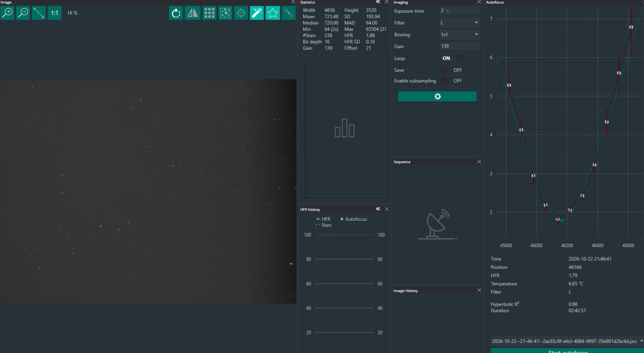Click the Position value 46166
Screen dimensions: 644x353
(575, 267)
